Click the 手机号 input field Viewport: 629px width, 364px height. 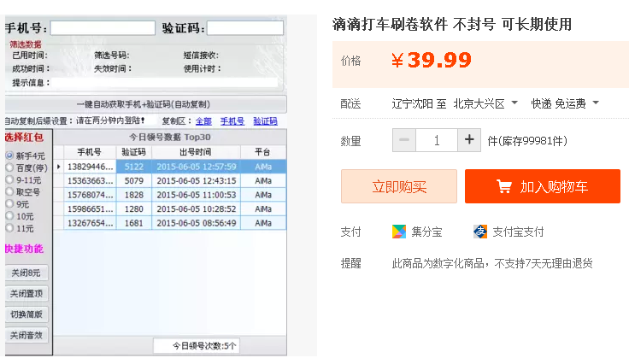pos(103,28)
